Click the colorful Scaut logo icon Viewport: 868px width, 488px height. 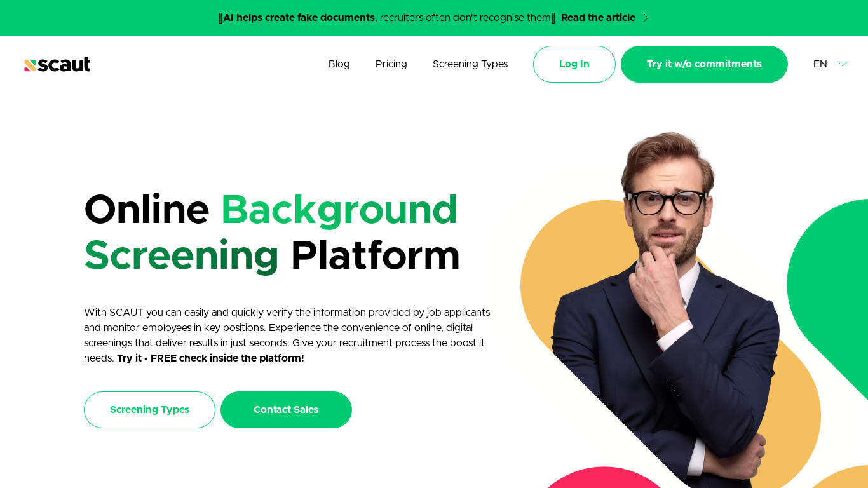point(30,65)
